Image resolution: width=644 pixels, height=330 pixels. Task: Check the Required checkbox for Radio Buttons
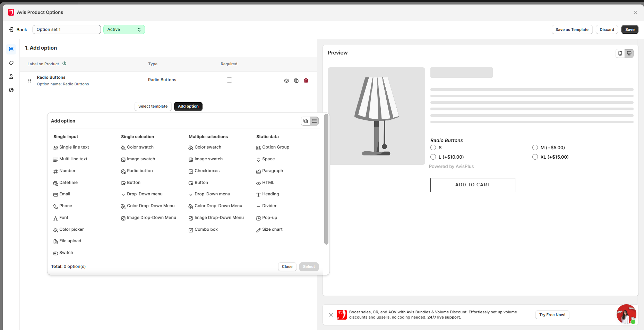coord(229,80)
